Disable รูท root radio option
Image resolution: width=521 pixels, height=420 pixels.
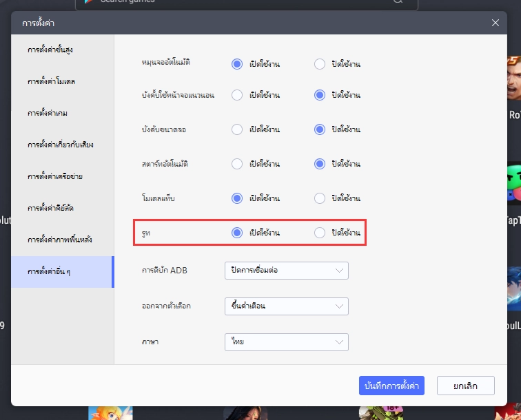point(320,233)
